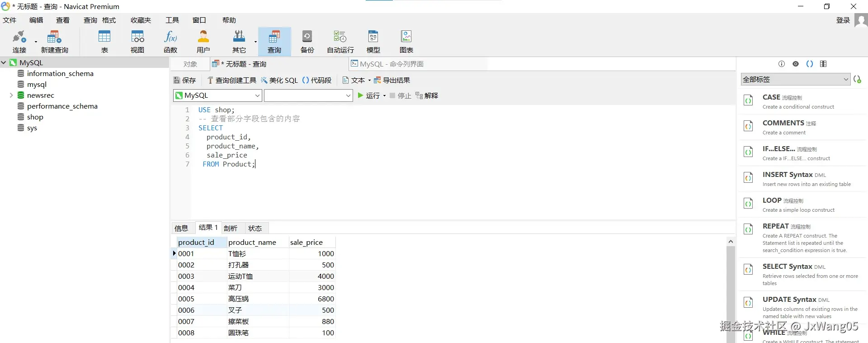
Task: Open the Window (窗口) menu
Action: (199, 20)
